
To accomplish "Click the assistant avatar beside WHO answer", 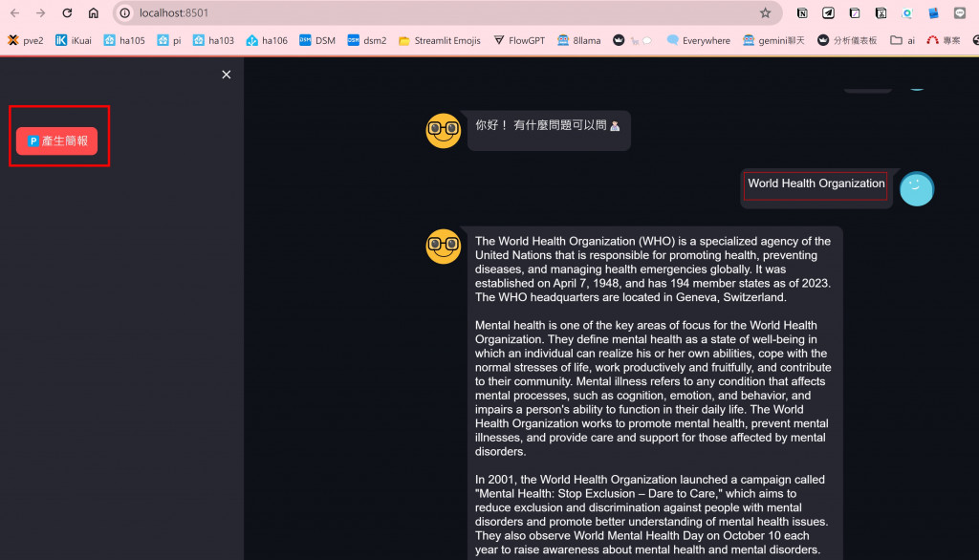I will 444,246.
